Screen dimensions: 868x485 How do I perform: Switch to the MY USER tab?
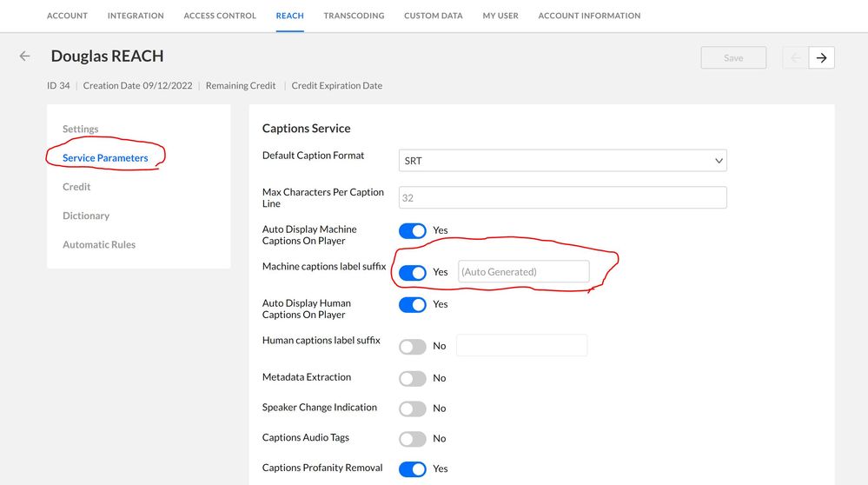pos(500,16)
